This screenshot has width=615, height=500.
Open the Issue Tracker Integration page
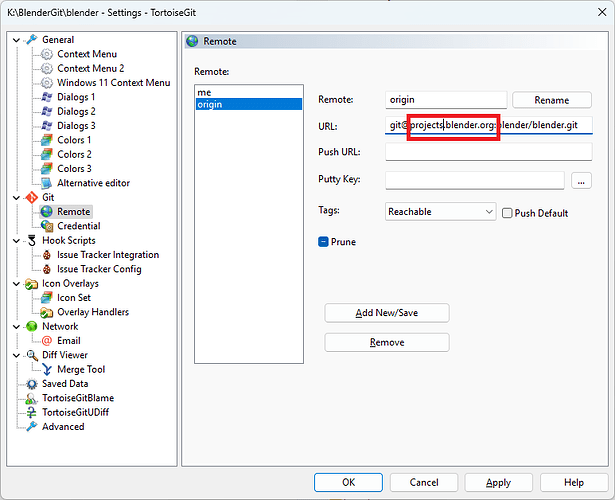click(x=108, y=255)
